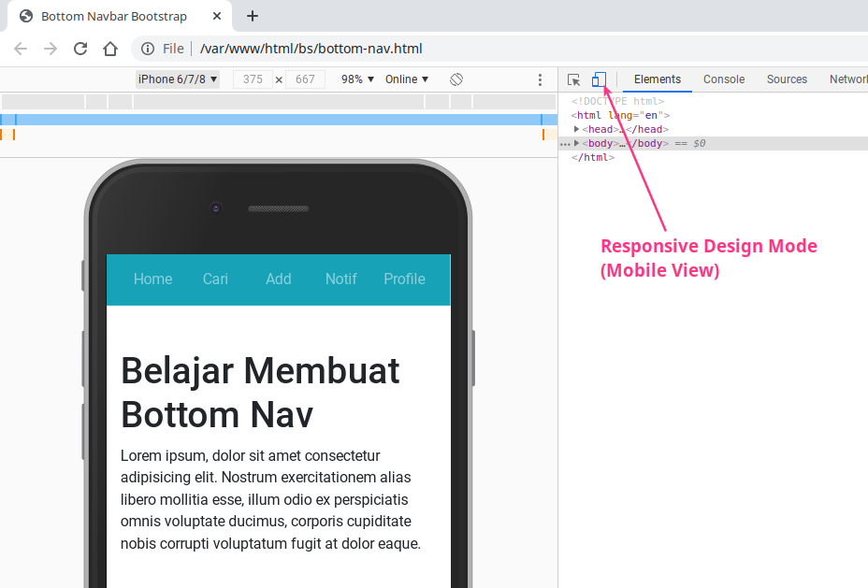Click the browser back navigation icon
This screenshot has width=868, height=588.
pos(20,49)
